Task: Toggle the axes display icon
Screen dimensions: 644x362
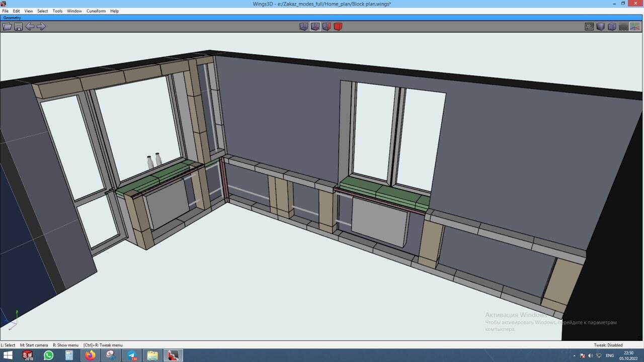Action: point(635,27)
